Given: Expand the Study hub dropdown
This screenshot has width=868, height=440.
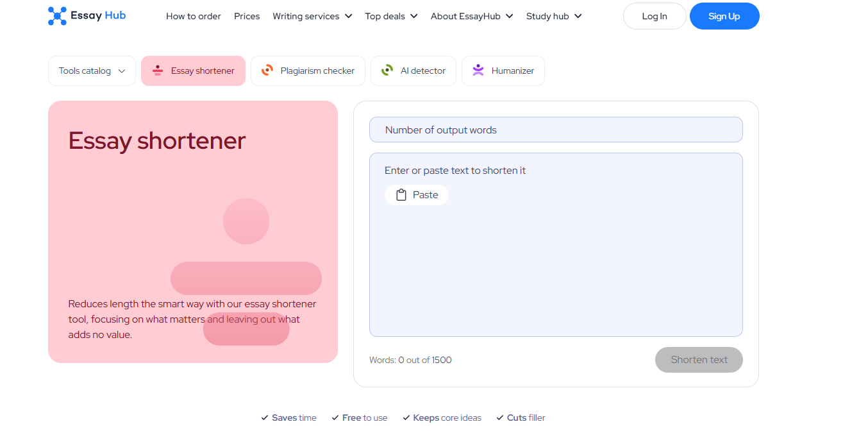Looking at the screenshot, I should [554, 16].
